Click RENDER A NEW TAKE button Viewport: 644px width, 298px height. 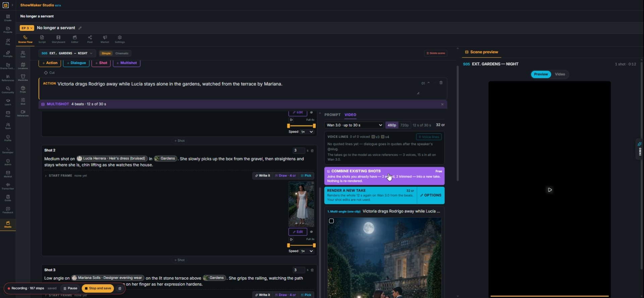pos(371,195)
